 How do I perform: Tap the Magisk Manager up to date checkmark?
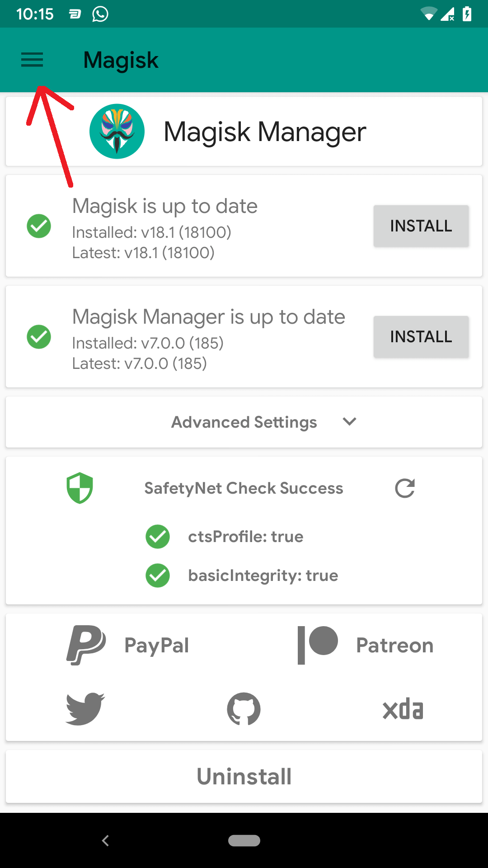(x=39, y=337)
